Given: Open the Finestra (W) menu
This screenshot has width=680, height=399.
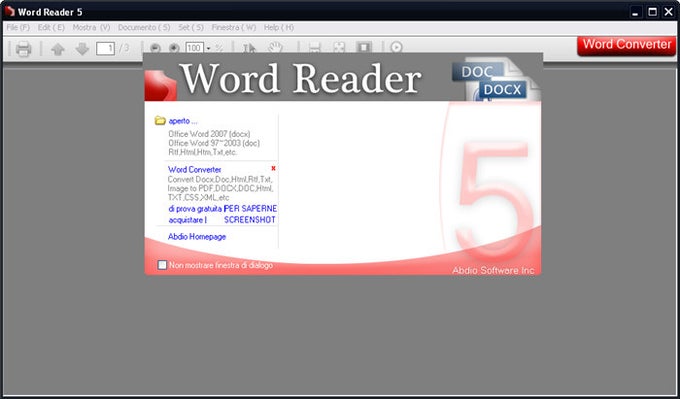Looking at the screenshot, I should (234, 27).
